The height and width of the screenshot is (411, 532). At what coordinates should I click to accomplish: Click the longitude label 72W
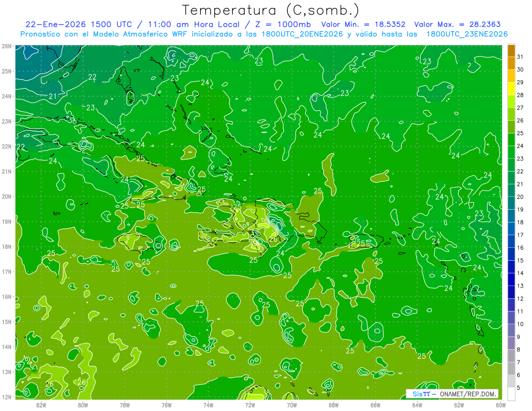tap(250, 405)
